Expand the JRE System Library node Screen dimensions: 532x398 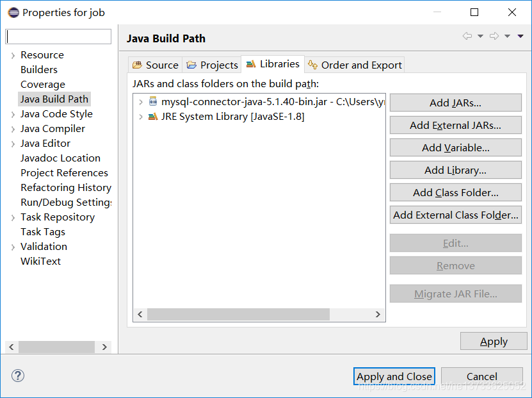[141, 117]
